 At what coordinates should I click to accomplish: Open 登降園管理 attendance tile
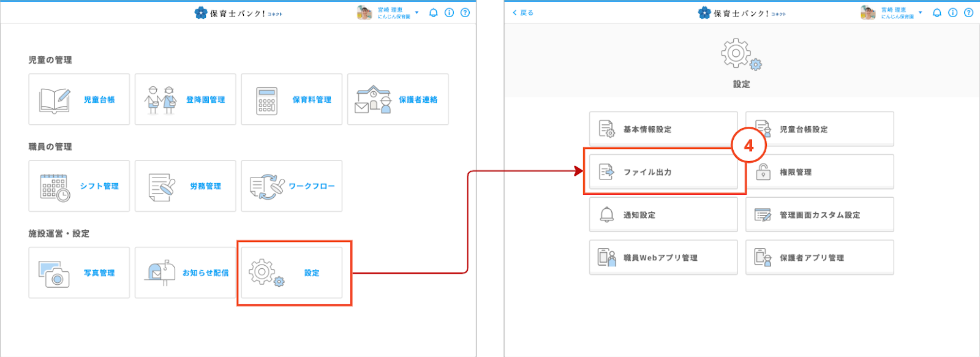coord(185,99)
